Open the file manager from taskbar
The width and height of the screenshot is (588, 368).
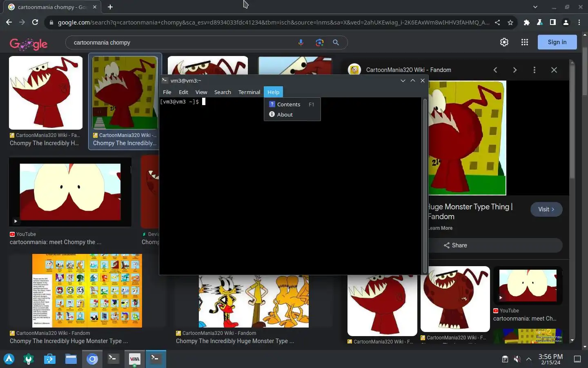coord(71,359)
